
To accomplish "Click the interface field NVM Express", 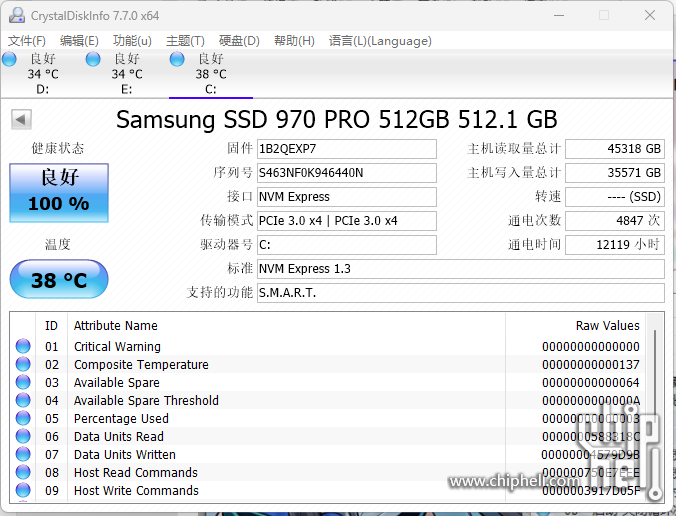I will (x=347, y=197).
